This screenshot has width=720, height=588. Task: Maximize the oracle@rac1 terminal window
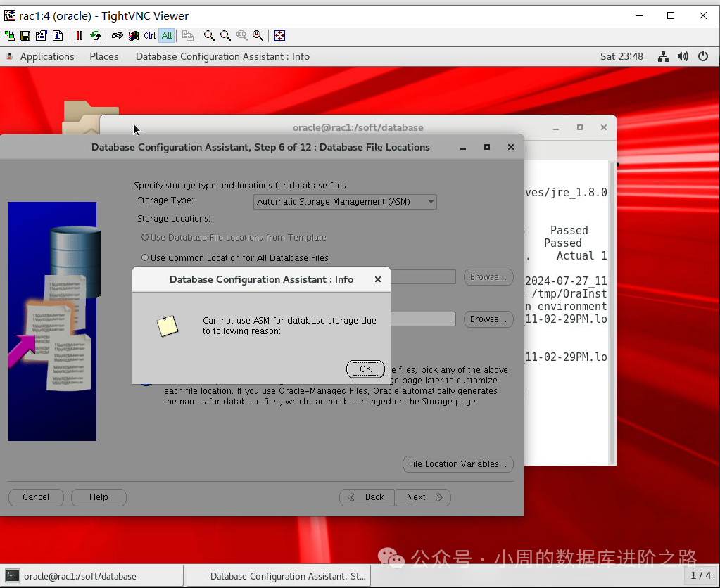pyautogui.click(x=580, y=127)
